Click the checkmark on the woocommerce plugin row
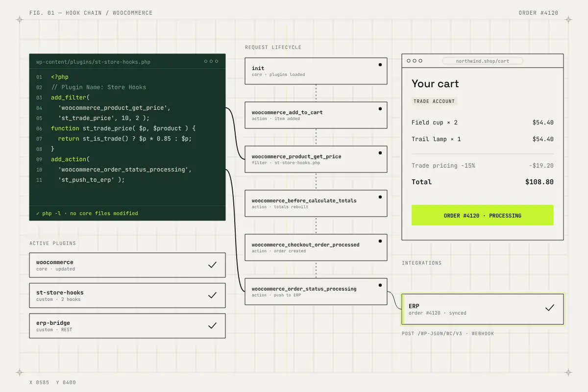588x392 pixels. click(212, 265)
